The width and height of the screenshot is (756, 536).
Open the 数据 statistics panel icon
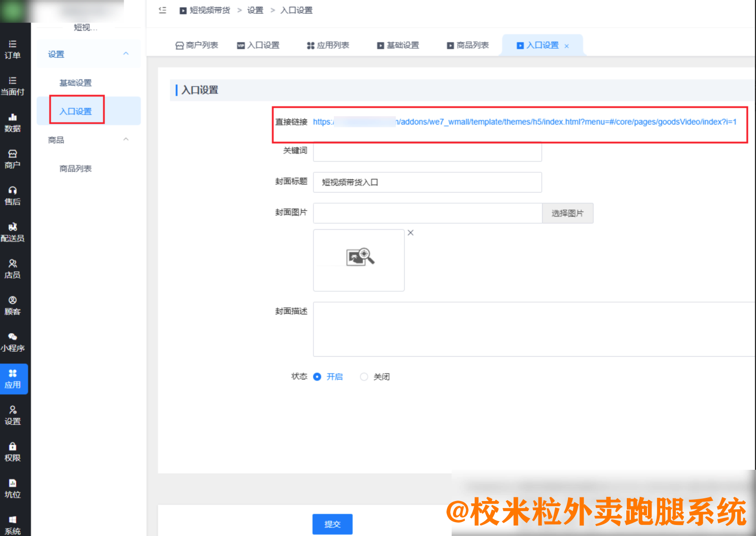click(13, 122)
